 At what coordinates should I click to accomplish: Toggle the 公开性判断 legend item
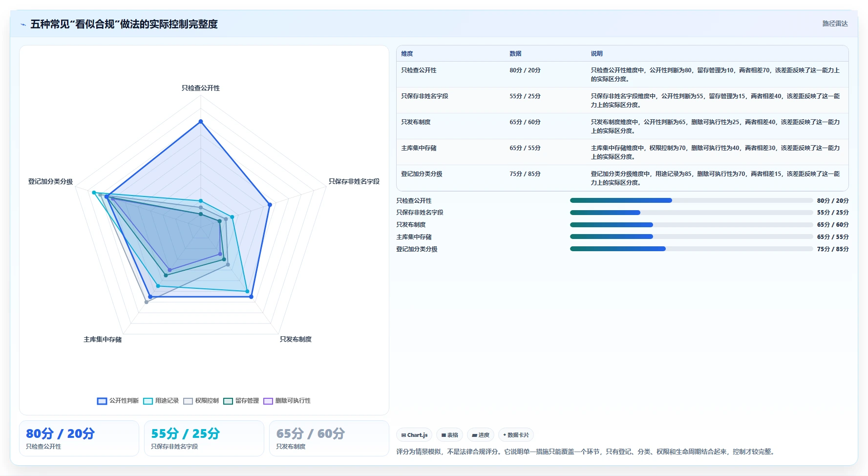(x=118, y=401)
